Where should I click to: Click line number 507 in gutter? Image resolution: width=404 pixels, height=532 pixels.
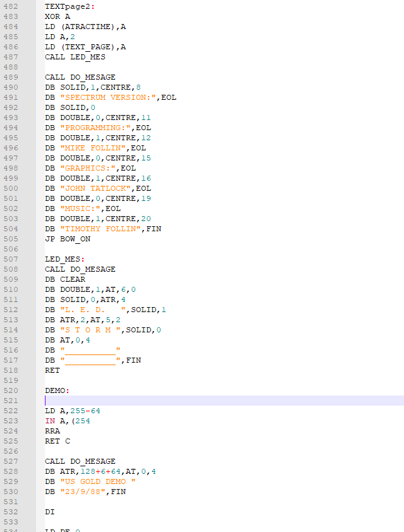coord(11,259)
